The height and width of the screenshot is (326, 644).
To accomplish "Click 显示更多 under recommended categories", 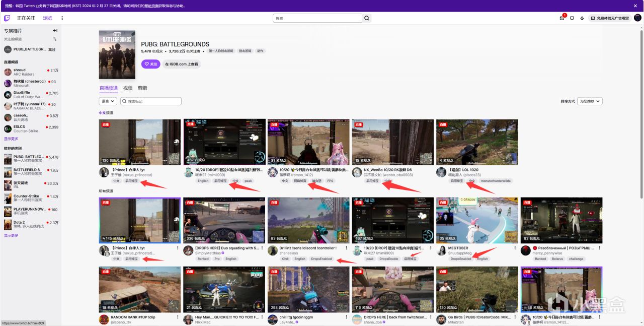I will click(11, 235).
